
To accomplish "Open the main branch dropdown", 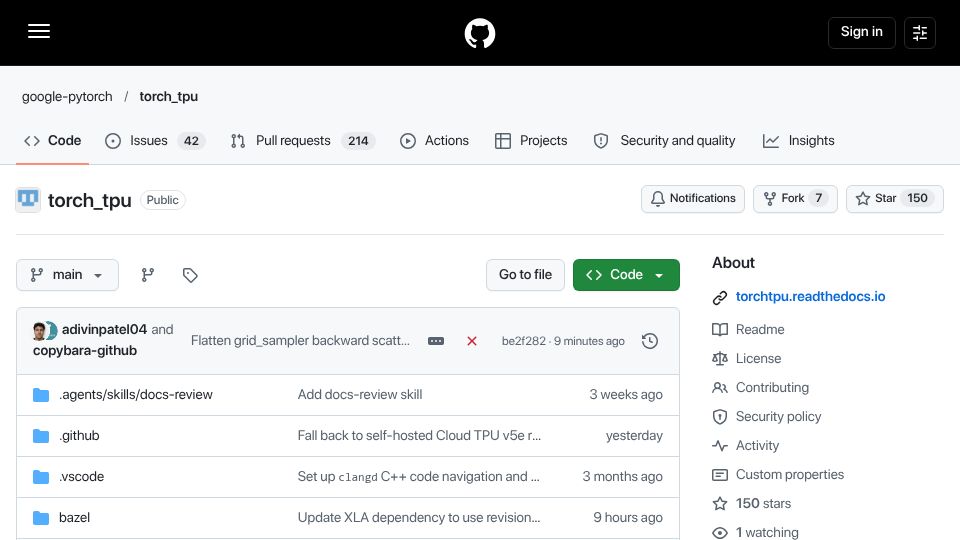I will pos(67,275).
